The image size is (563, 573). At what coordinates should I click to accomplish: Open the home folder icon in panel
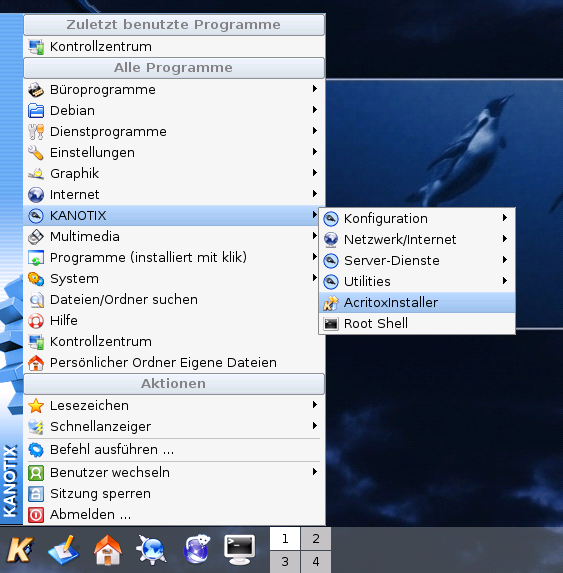pos(107,550)
